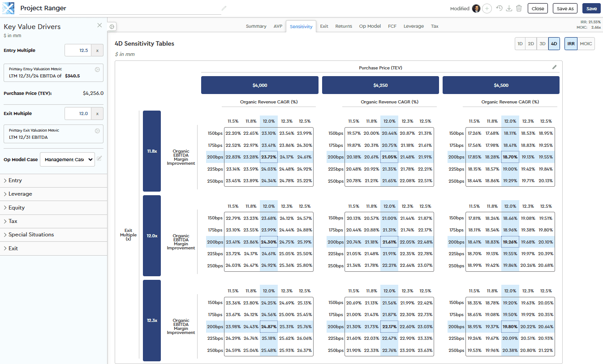The height and width of the screenshot is (364, 603).
Task: Select the 3D sensitivity table mode
Action: (x=542, y=44)
